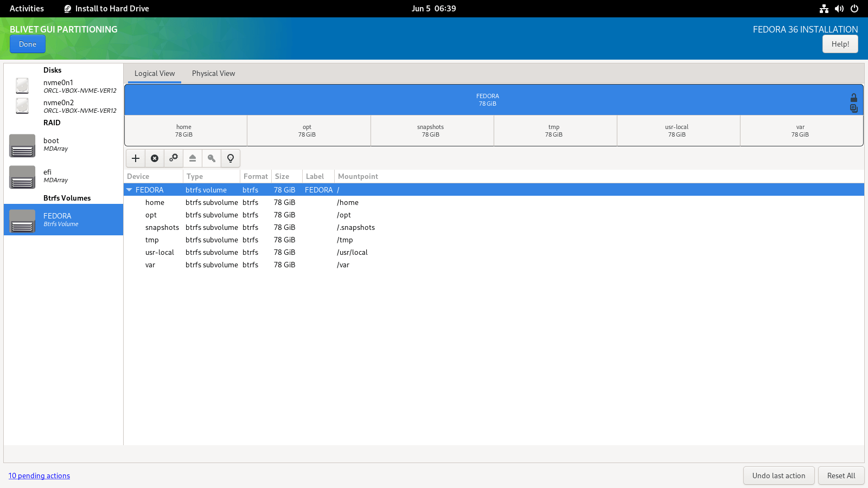This screenshot has width=868, height=488.
Task: Select the FEDORA Btrfs Volume sidebar icon
Action: pyautogui.click(x=22, y=221)
